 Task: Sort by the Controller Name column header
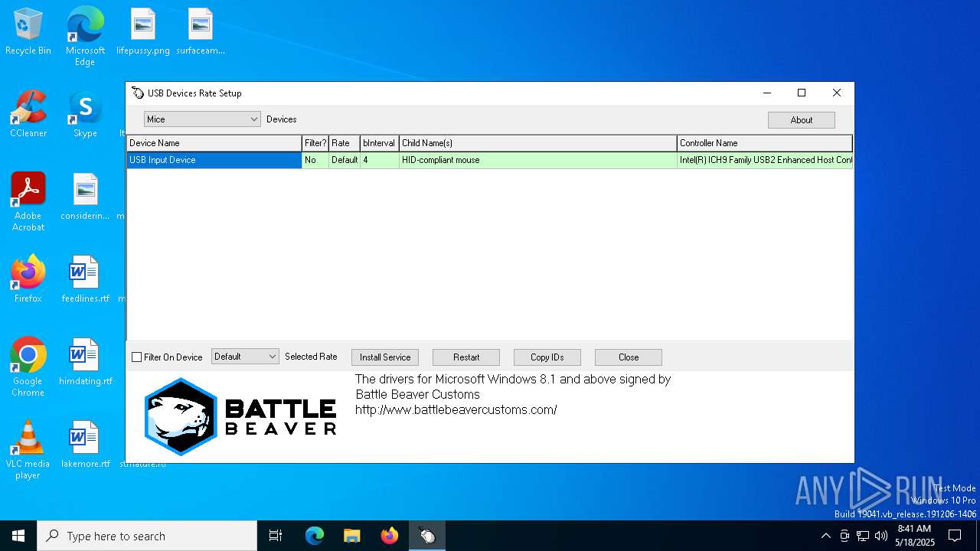pyautogui.click(x=765, y=143)
